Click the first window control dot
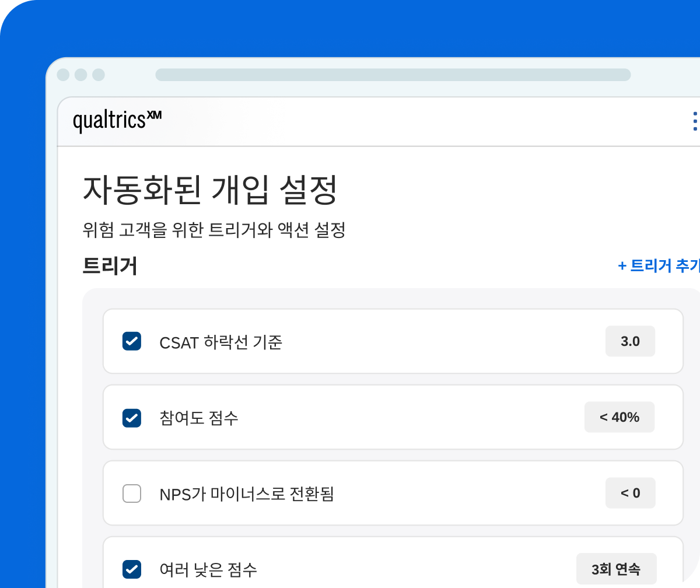The width and height of the screenshot is (700, 588). pyautogui.click(x=63, y=75)
